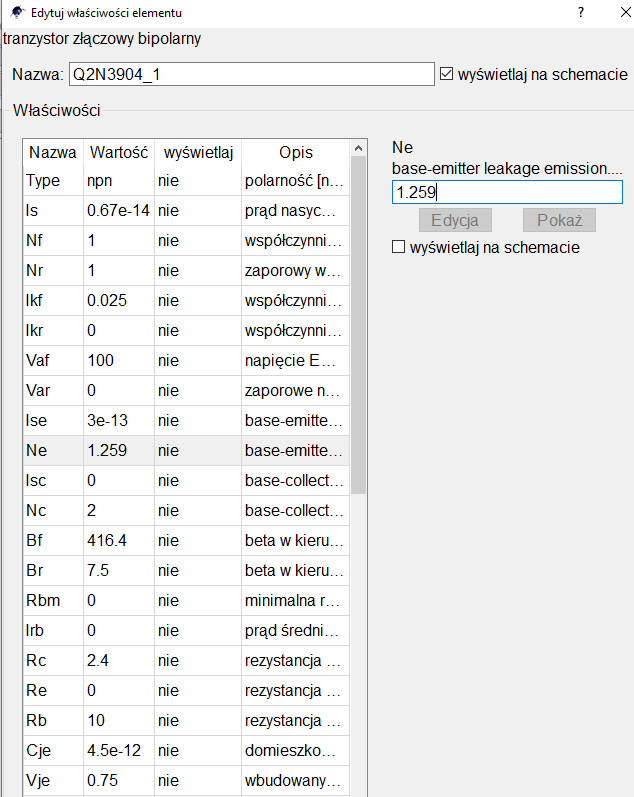Image resolution: width=634 pixels, height=797 pixels.
Task: Click the Wartość column header
Action: [118, 153]
